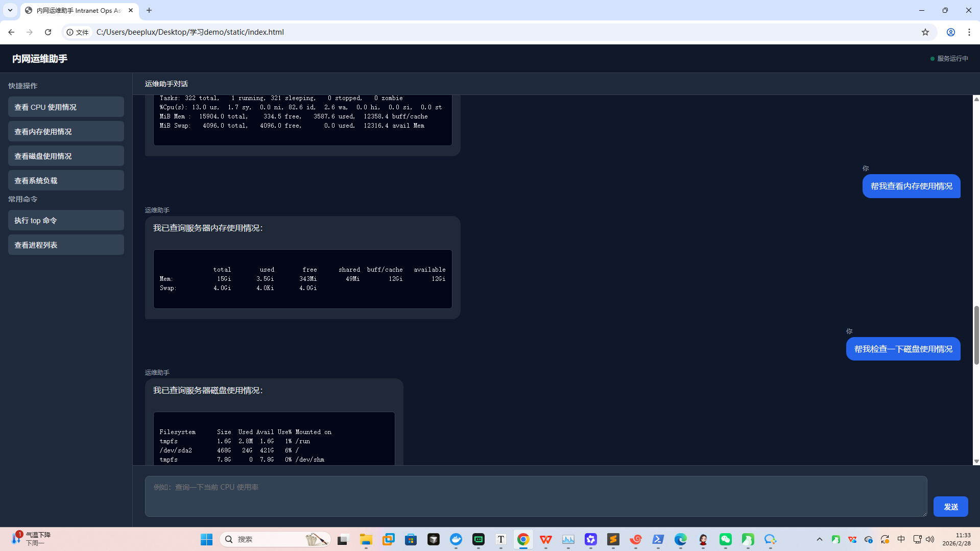Click the /dev/sda2 row in disk output

(x=229, y=450)
